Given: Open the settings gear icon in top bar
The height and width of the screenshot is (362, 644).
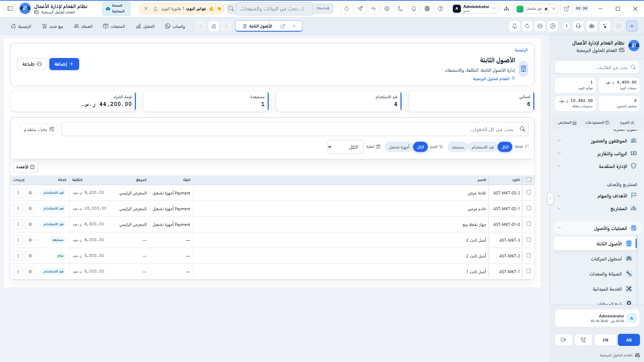Looking at the screenshot, I should 387,9.
